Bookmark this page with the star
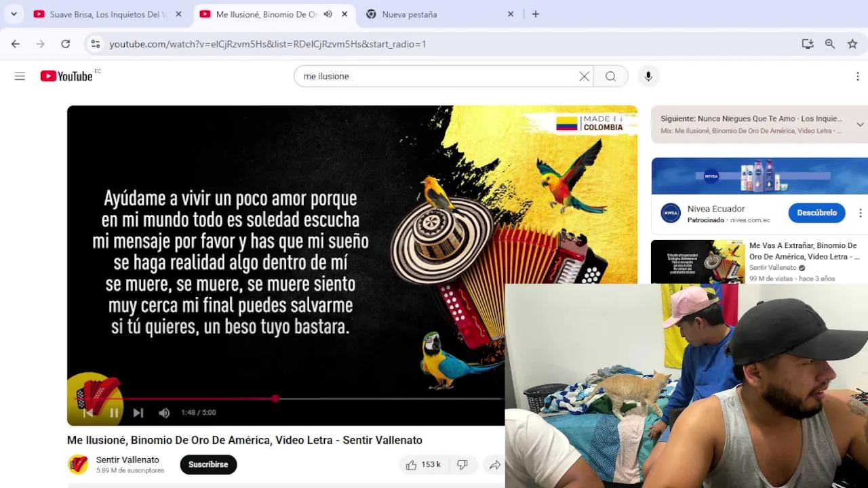This screenshot has width=868, height=488. pos(852,44)
